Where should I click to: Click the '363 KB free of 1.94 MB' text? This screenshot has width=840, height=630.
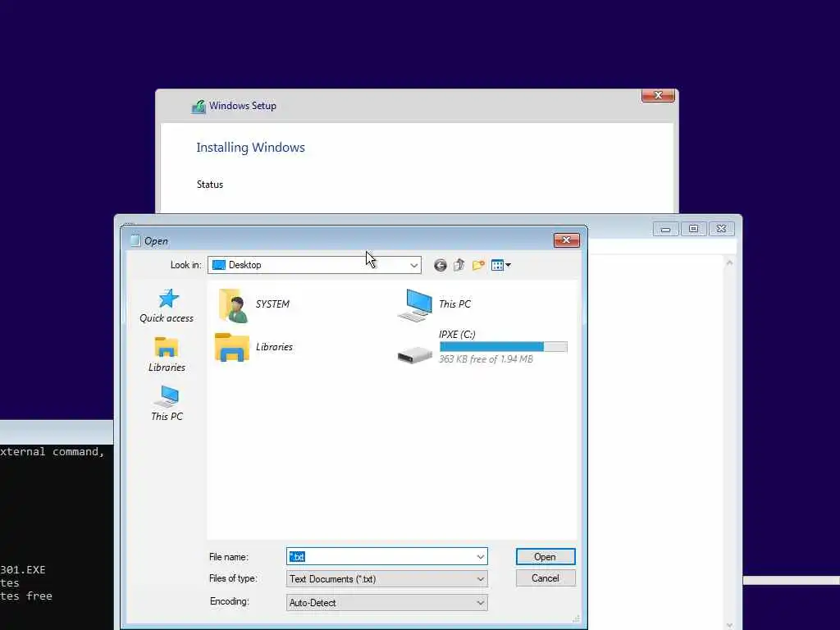pos(486,359)
